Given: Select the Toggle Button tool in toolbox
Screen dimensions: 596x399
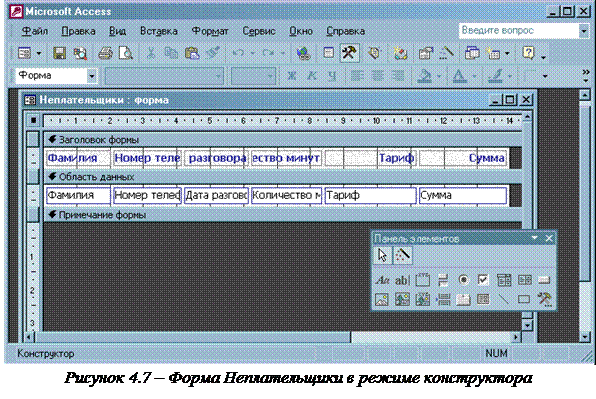Looking at the screenshot, I should click(443, 280).
